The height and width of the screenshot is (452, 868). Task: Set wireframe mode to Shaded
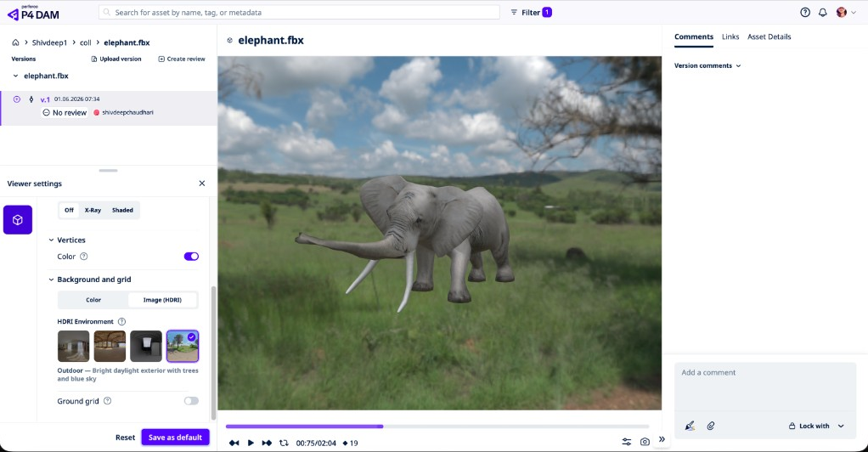click(122, 210)
